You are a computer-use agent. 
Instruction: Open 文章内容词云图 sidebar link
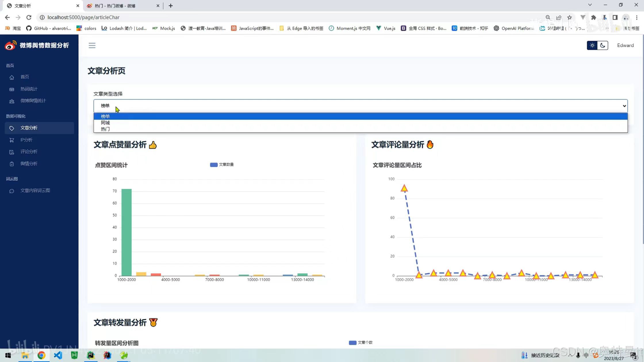[x=35, y=191]
